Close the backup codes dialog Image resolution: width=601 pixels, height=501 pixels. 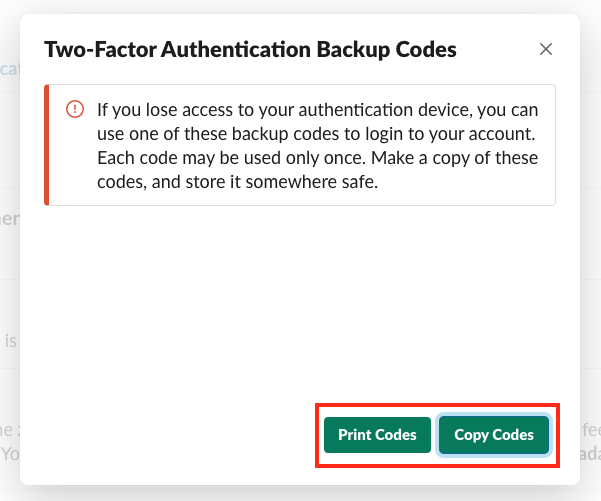545,49
